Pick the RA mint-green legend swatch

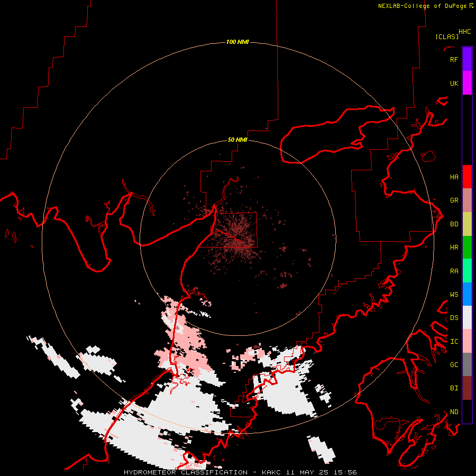pos(467,271)
